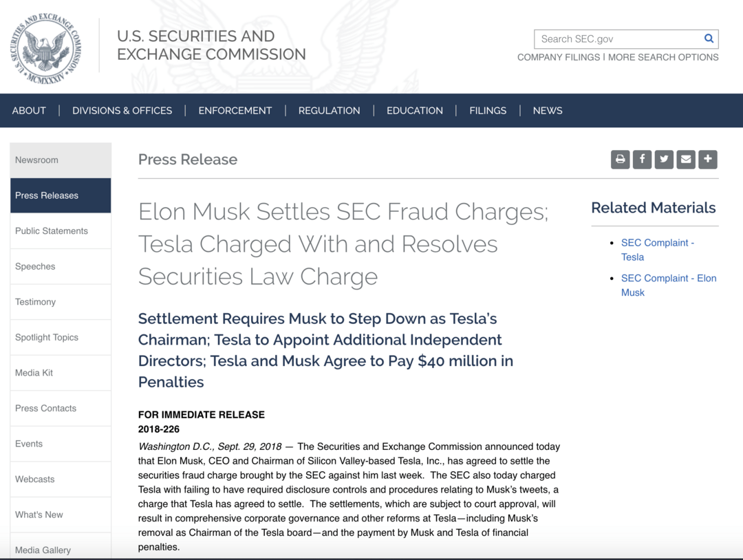Open more sharing options plus icon
The image size is (743, 560).
point(707,160)
